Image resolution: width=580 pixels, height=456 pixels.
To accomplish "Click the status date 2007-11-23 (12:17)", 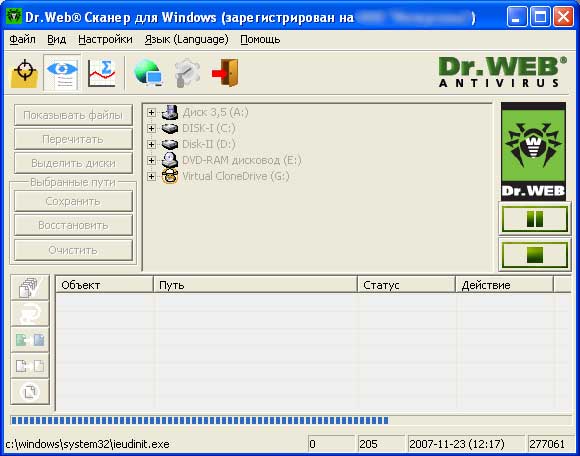I will click(x=465, y=444).
